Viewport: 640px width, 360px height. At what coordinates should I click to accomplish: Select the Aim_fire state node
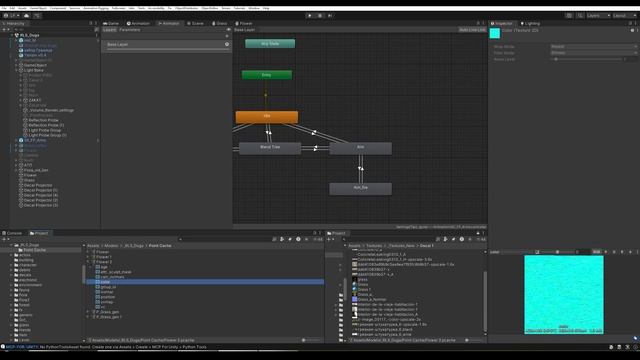coord(360,188)
